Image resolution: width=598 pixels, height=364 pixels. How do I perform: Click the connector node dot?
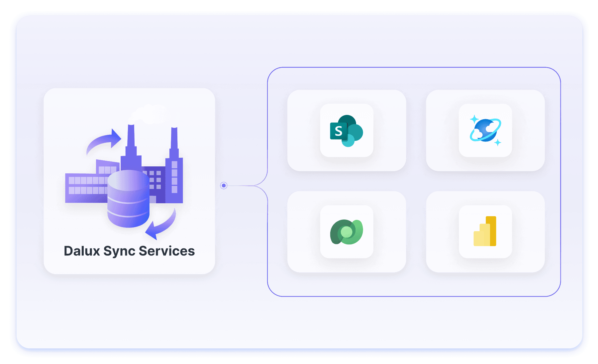[224, 185]
